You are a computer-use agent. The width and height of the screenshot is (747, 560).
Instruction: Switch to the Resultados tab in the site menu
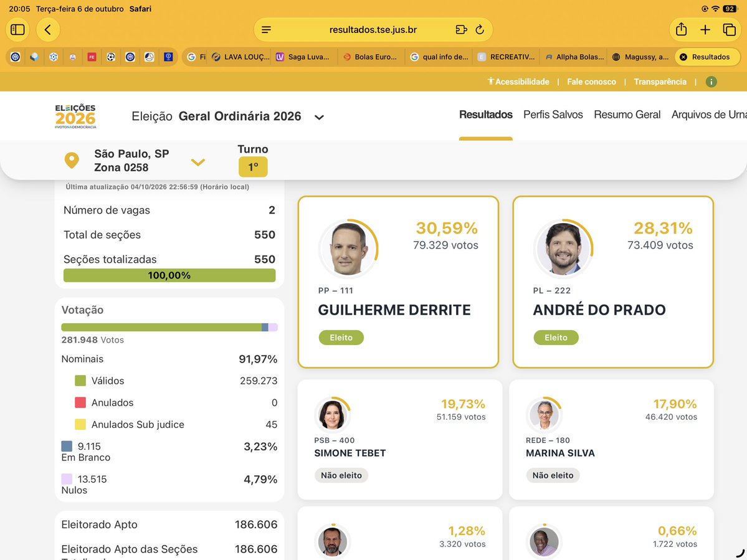tap(485, 115)
